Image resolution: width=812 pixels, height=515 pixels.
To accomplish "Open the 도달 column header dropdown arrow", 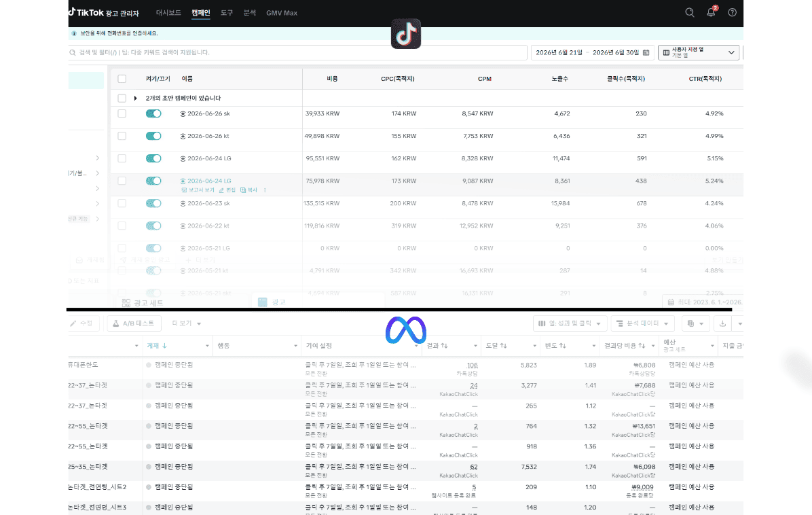I will (534, 346).
